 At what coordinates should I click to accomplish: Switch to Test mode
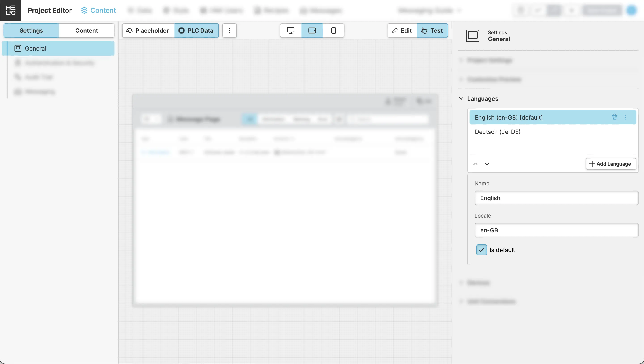[x=432, y=30]
